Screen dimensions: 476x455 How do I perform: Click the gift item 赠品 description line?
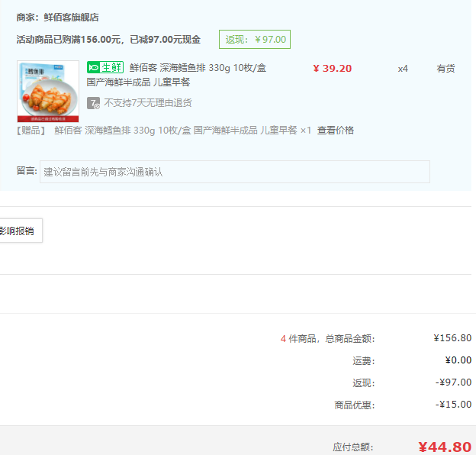click(163, 131)
